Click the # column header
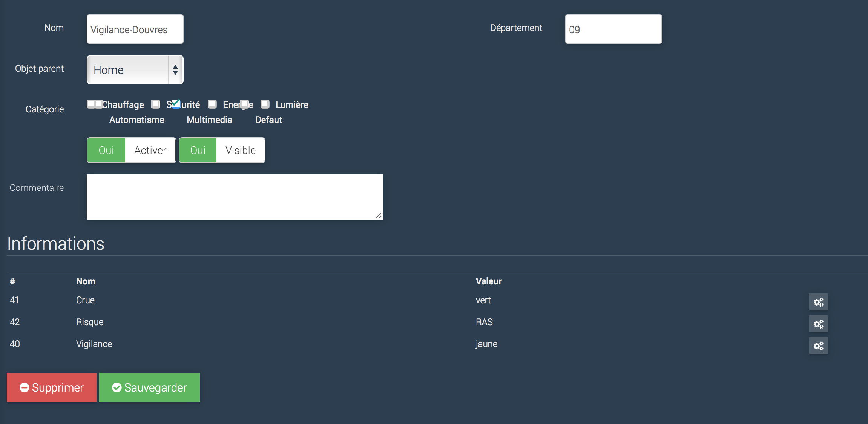The height and width of the screenshot is (424, 868). tap(12, 281)
